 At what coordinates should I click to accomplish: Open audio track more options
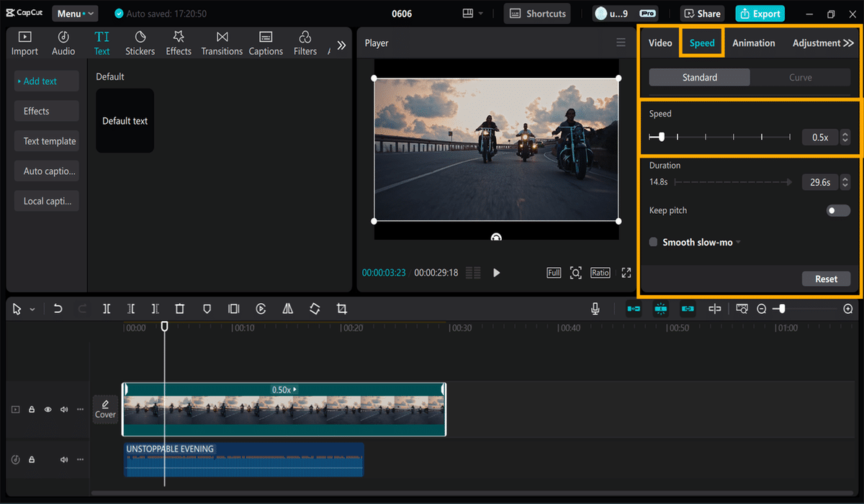[x=80, y=459]
